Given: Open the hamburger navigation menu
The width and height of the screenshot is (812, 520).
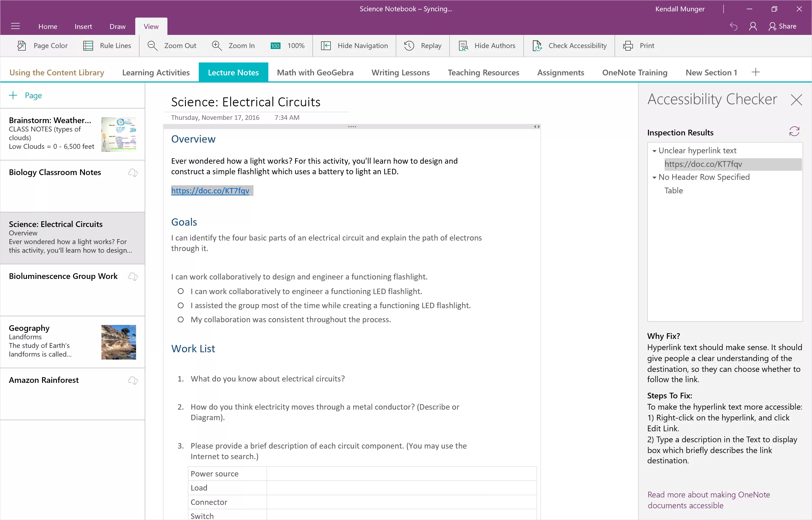Looking at the screenshot, I should pos(15,26).
